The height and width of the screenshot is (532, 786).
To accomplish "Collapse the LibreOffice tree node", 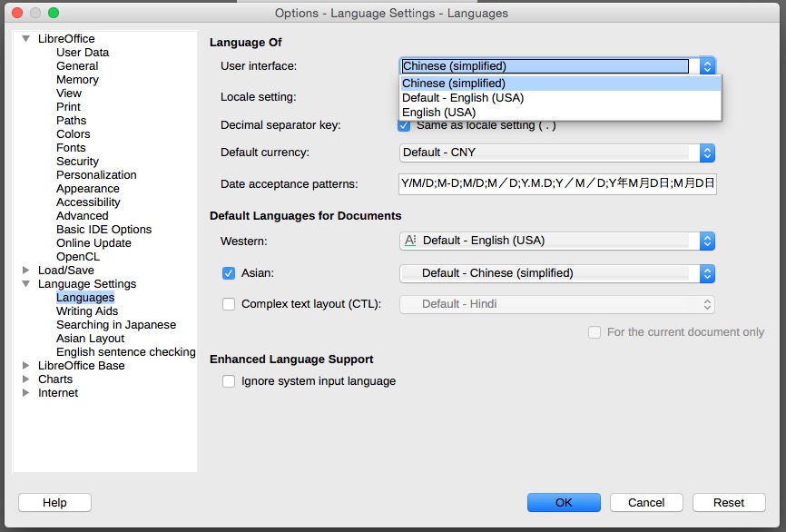I will tap(26, 39).
